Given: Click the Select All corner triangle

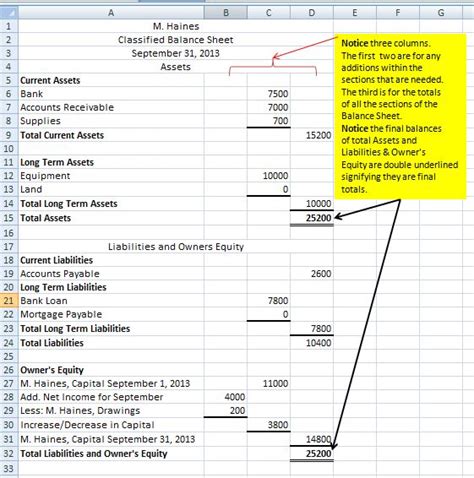Looking at the screenshot, I should 9,13.
